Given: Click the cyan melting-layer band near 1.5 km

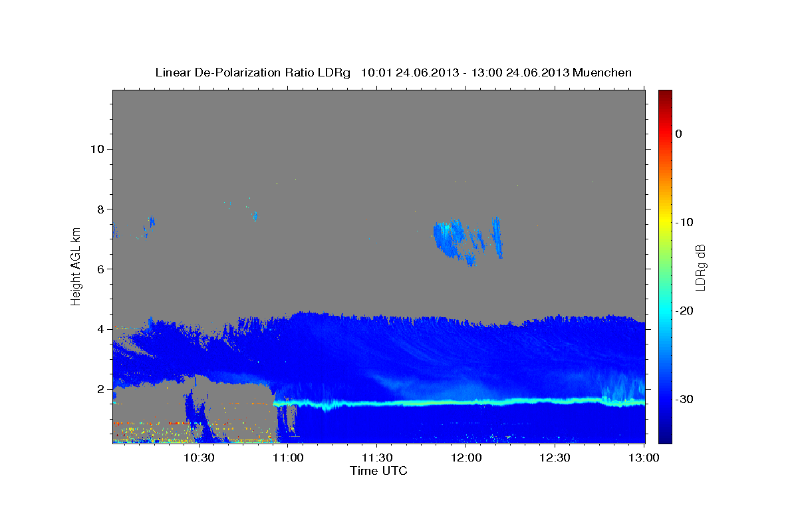Looking at the screenshot, I should (459, 403).
